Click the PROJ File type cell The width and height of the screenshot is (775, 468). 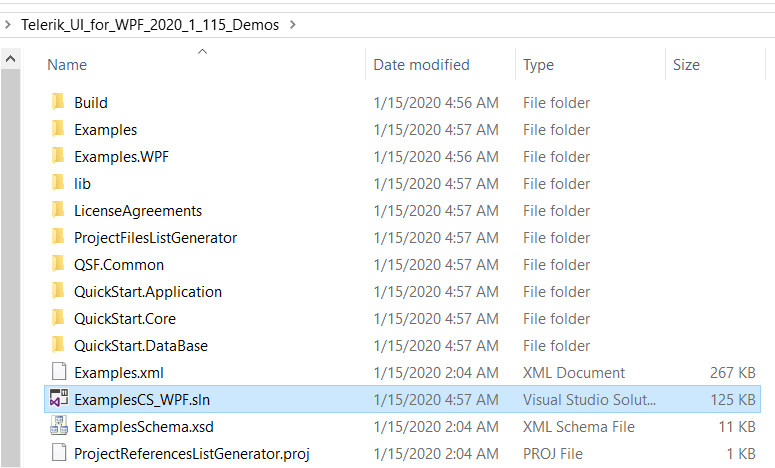553,454
